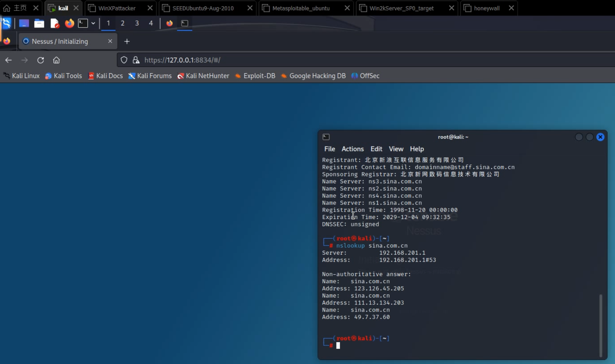This screenshot has width=615, height=364.
Task: Show site security info via the padlock icon
Action: 136,60
